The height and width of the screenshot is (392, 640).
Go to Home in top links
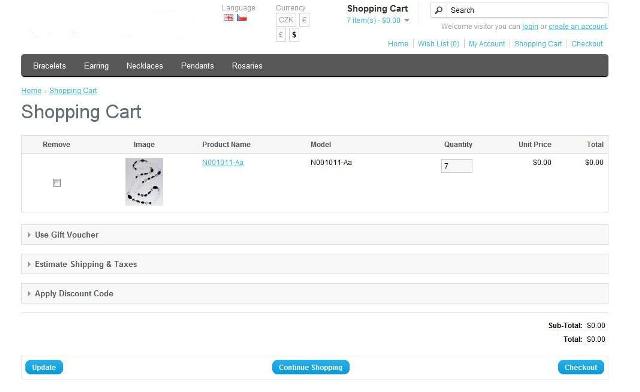[398, 44]
